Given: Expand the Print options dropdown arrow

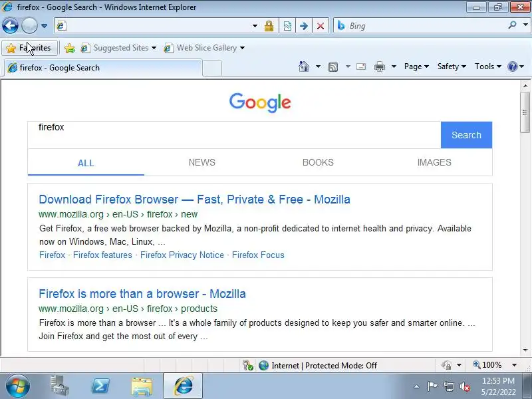Looking at the screenshot, I should pyautogui.click(x=394, y=66).
